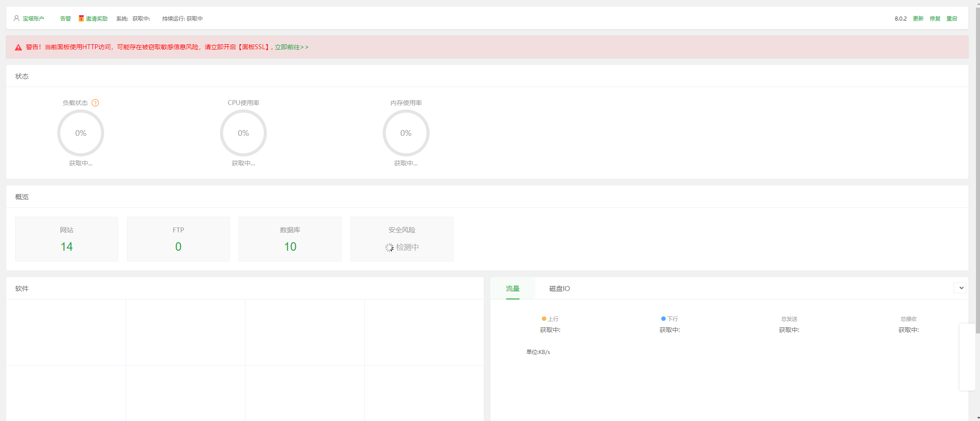The height and width of the screenshot is (421, 980).
Task: Click the 软件 section heading
Action: (x=22, y=289)
